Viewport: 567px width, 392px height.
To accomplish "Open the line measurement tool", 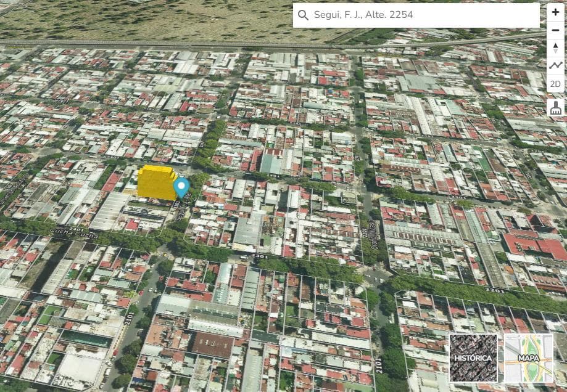I will (x=555, y=65).
